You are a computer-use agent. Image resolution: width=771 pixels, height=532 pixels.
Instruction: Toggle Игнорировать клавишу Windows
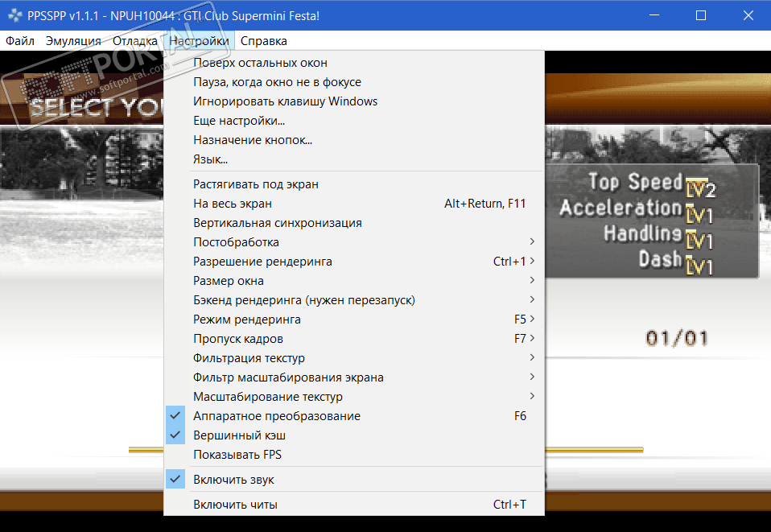(354, 101)
